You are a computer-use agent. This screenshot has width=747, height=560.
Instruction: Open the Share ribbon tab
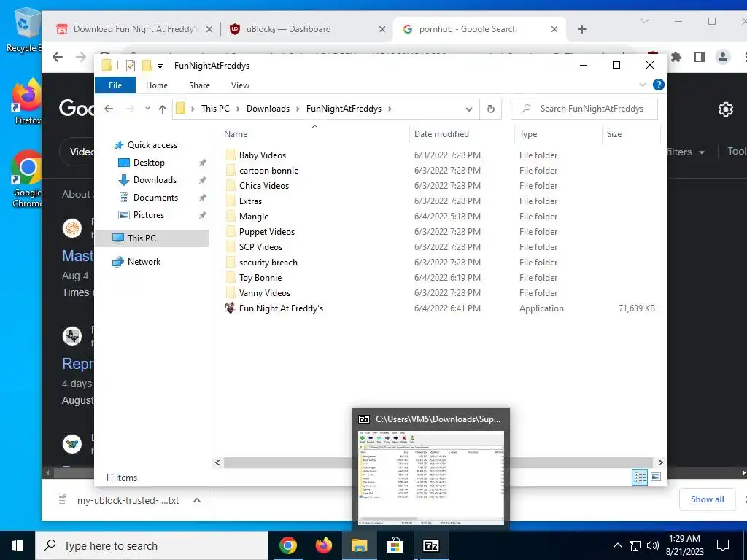[x=199, y=85]
